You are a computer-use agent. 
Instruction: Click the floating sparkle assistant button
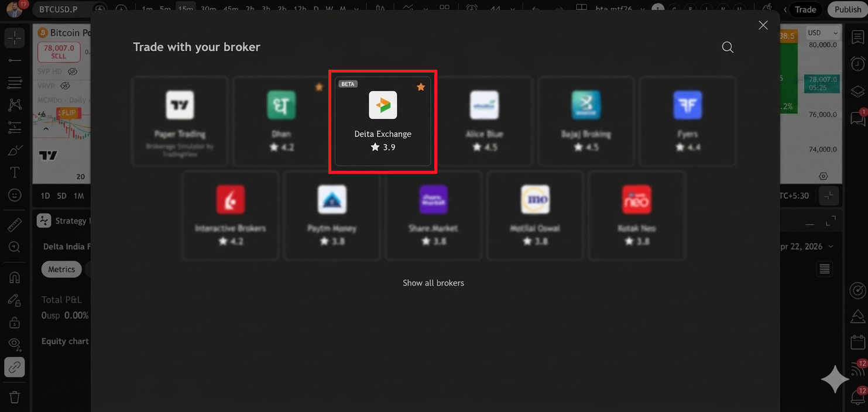point(835,380)
